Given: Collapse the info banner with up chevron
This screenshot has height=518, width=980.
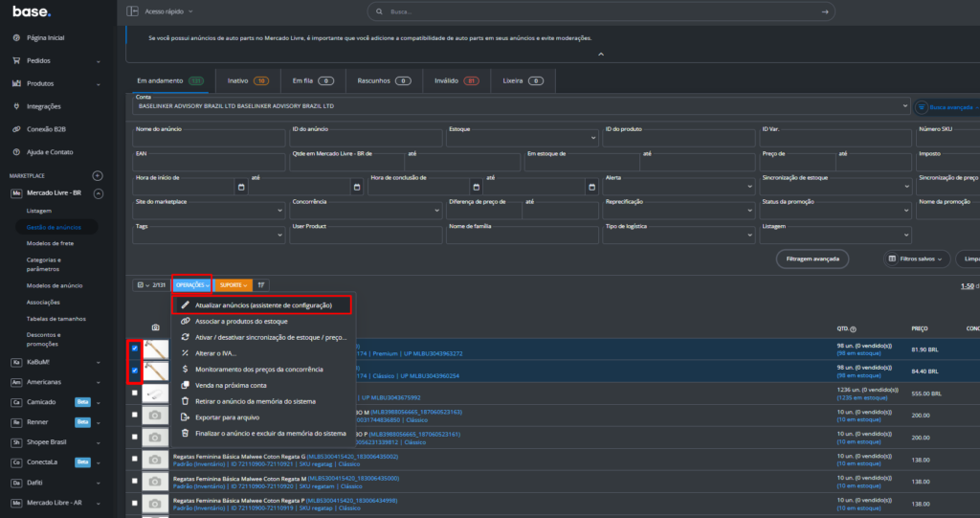Looking at the screenshot, I should (x=601, y=55).
